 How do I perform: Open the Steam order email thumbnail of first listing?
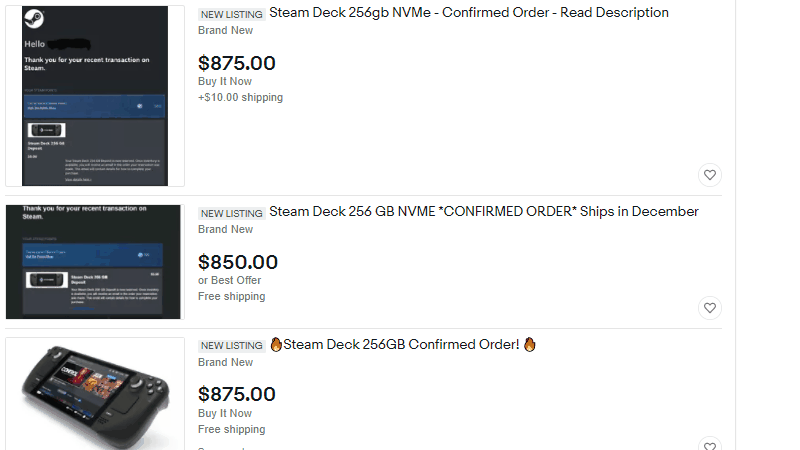[x=95, y=96]
